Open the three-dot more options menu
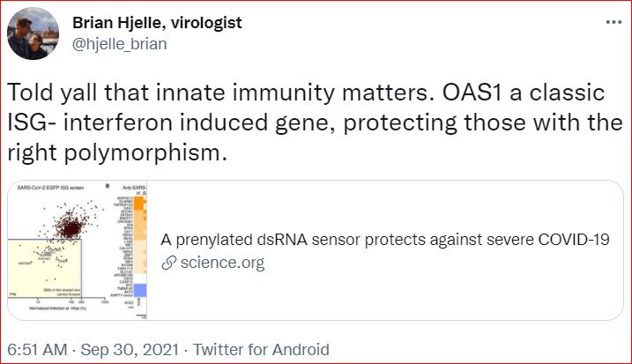Viewport: 632px width, 364px height. (613, 22)
